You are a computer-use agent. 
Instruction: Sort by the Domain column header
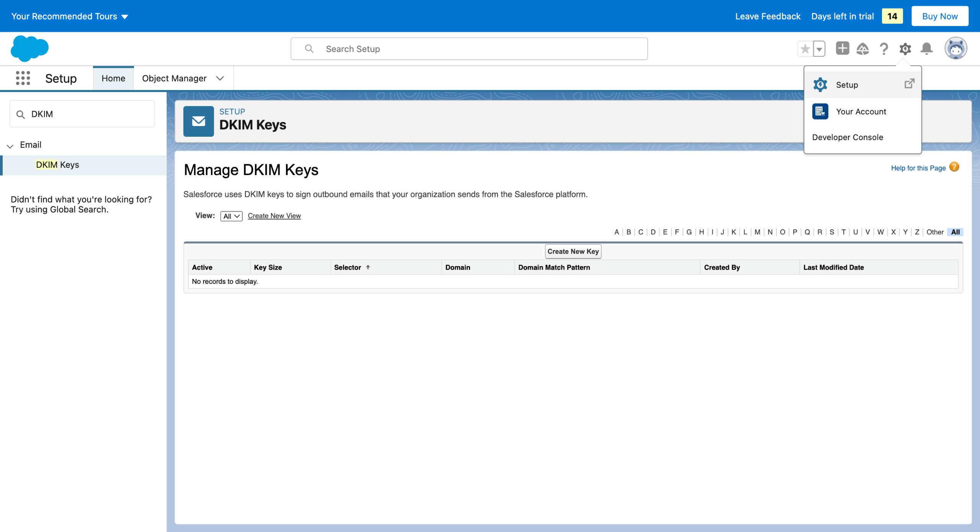[457, 267]
